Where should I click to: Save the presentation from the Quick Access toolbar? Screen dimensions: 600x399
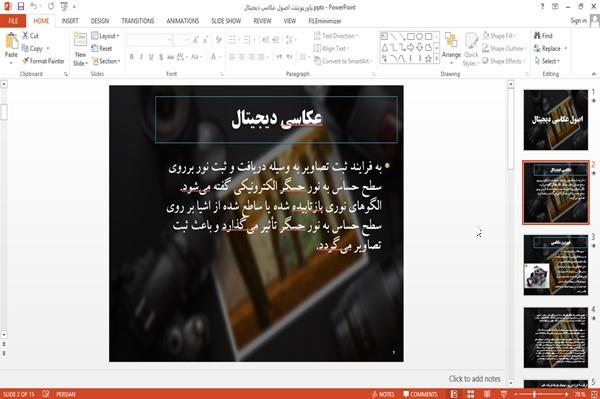[21, 7]
